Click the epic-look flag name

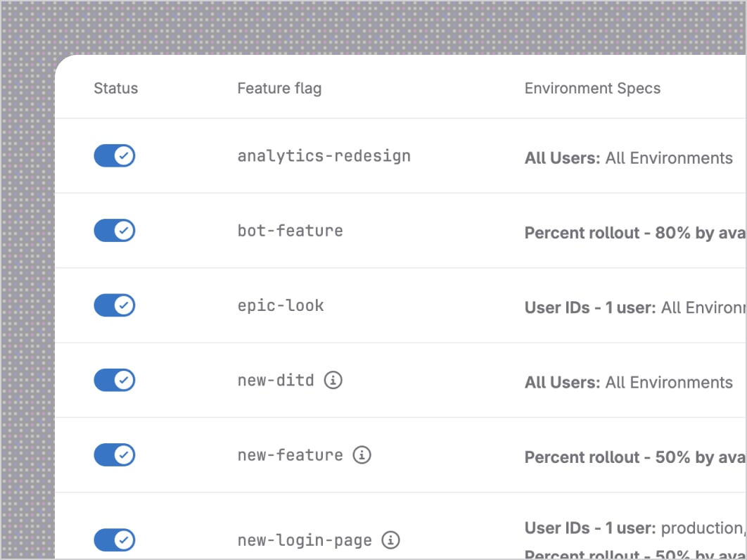(281, 305)
